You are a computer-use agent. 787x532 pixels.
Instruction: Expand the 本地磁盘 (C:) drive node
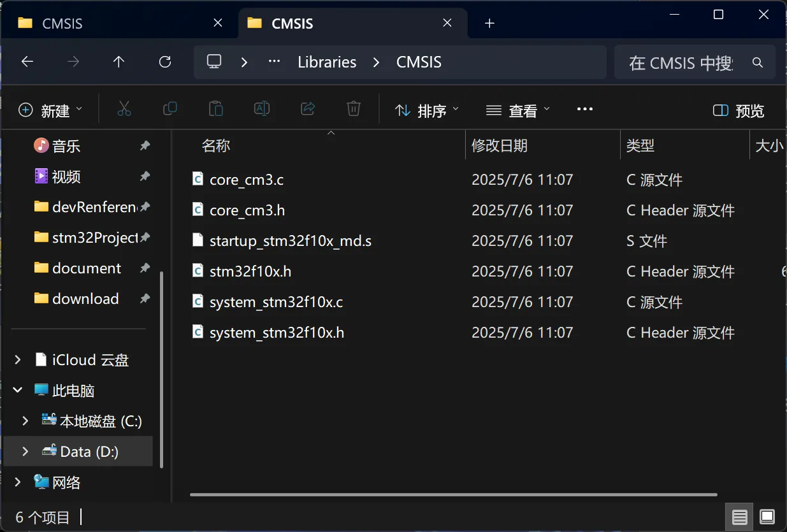25,421
